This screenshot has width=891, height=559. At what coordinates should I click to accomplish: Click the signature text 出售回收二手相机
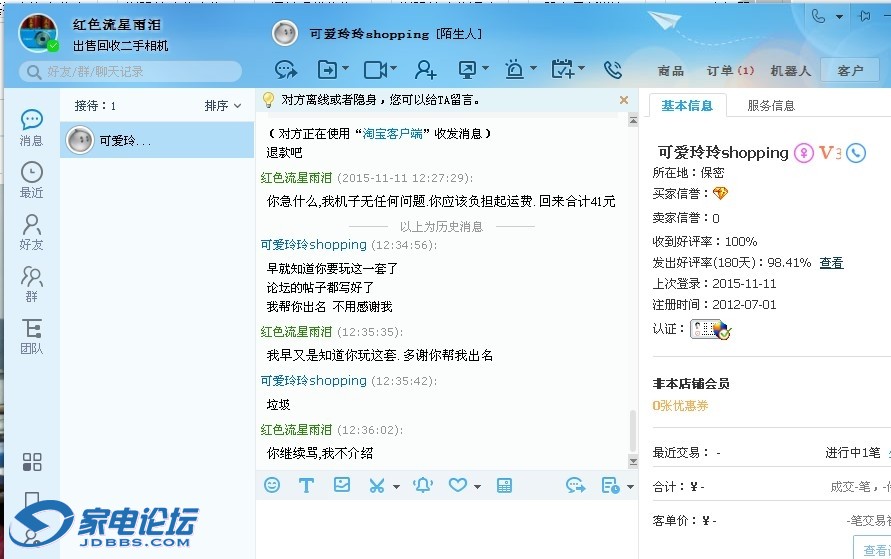(120, 45)
